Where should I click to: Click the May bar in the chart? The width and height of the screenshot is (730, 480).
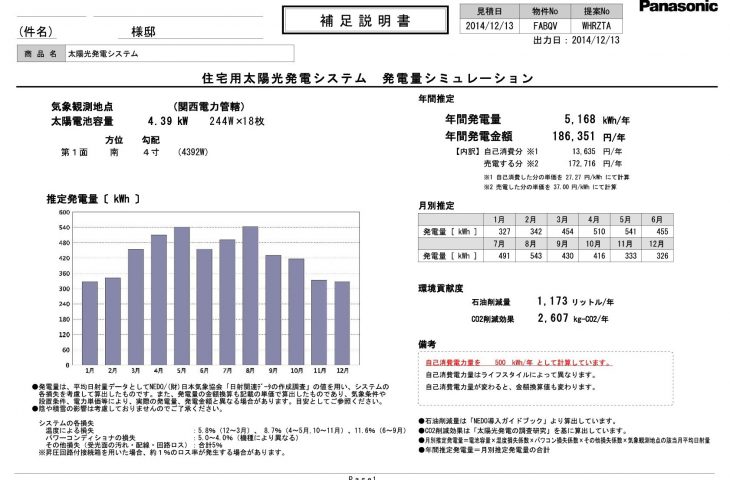coord(182,296)
